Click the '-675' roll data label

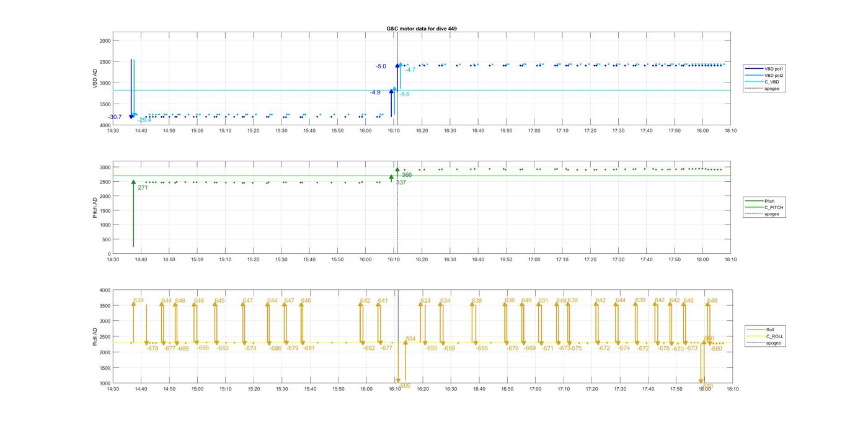[x=576, y=348]
